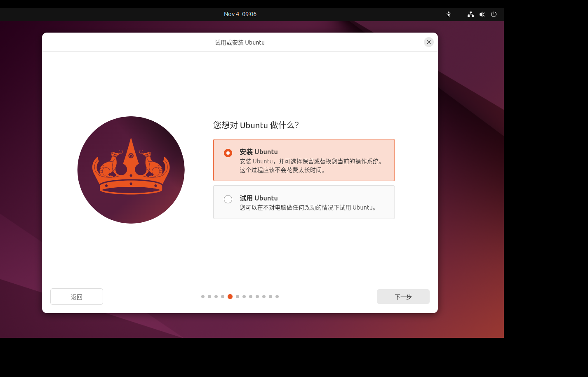Click text 您可以在不对电脑做任何改动的情况下试用 Ubuntu。
The image size is (588, 377).
click(309, 207)
